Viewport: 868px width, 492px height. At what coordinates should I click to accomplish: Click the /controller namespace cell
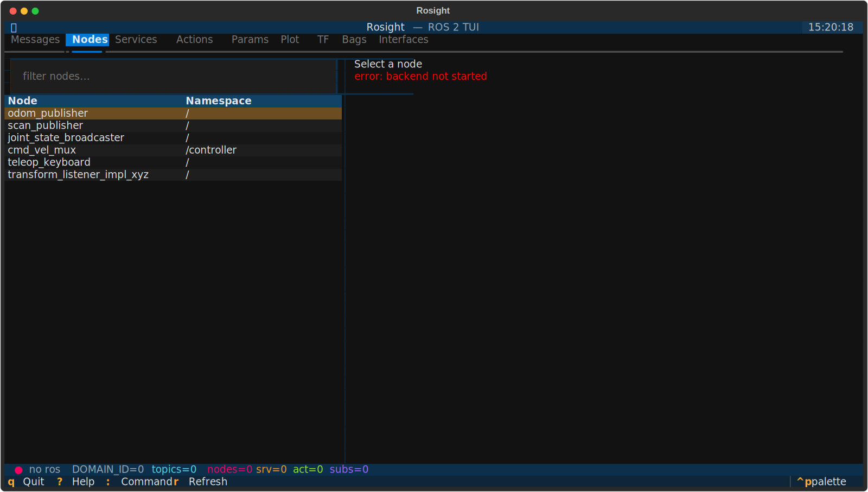[x=211, y=150]
